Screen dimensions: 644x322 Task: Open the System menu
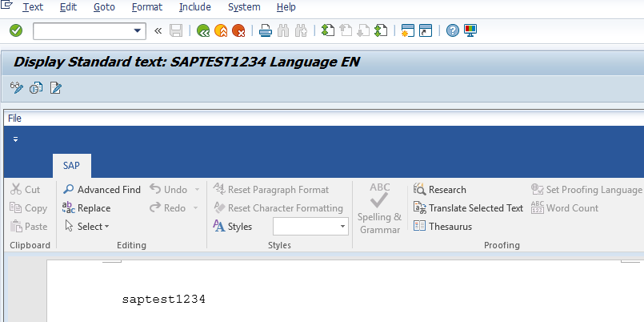[244, 7]
